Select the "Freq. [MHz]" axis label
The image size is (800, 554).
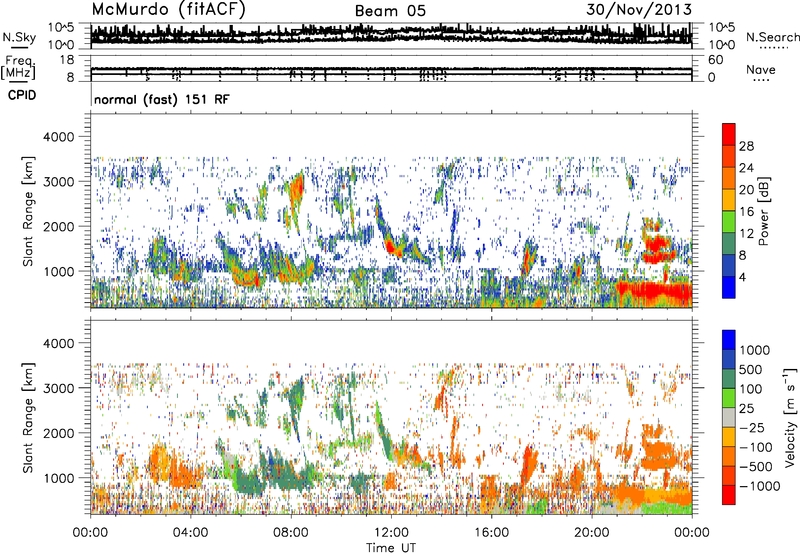18,67
